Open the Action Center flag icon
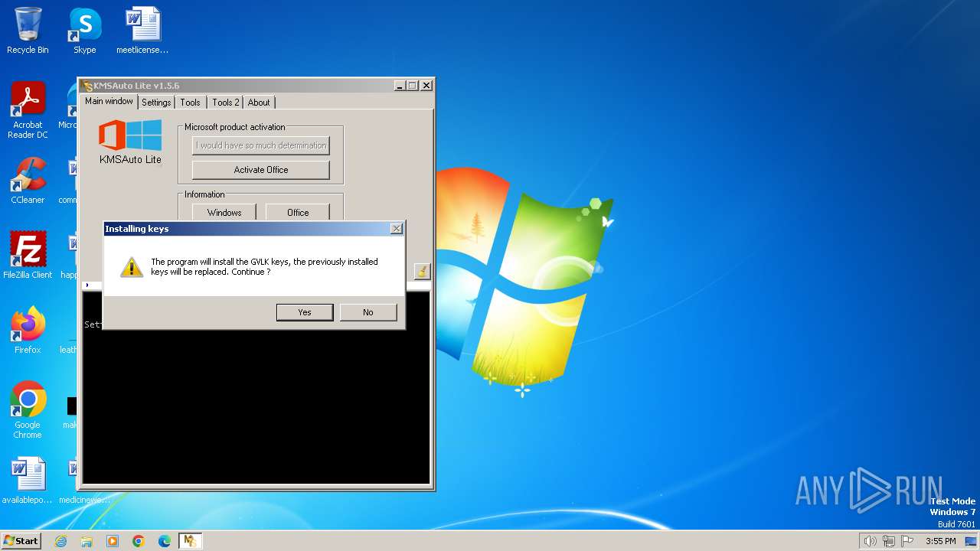 pos(908,541)
